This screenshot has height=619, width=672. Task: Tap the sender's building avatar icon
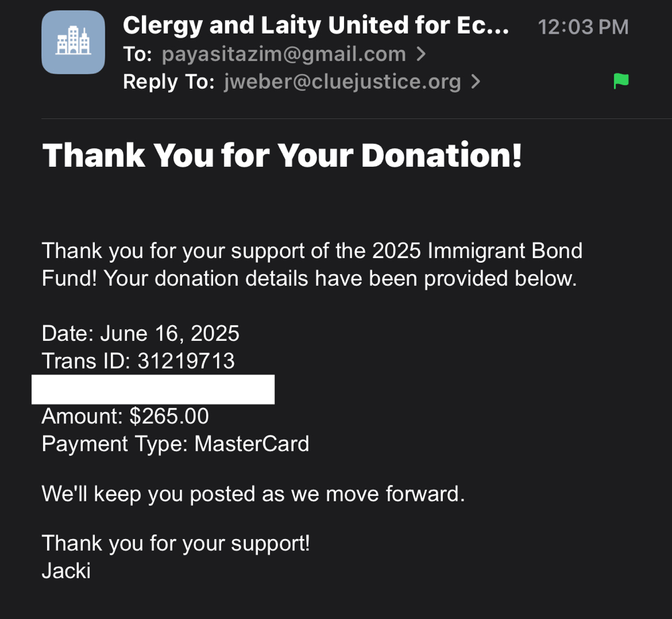(73, 42)
